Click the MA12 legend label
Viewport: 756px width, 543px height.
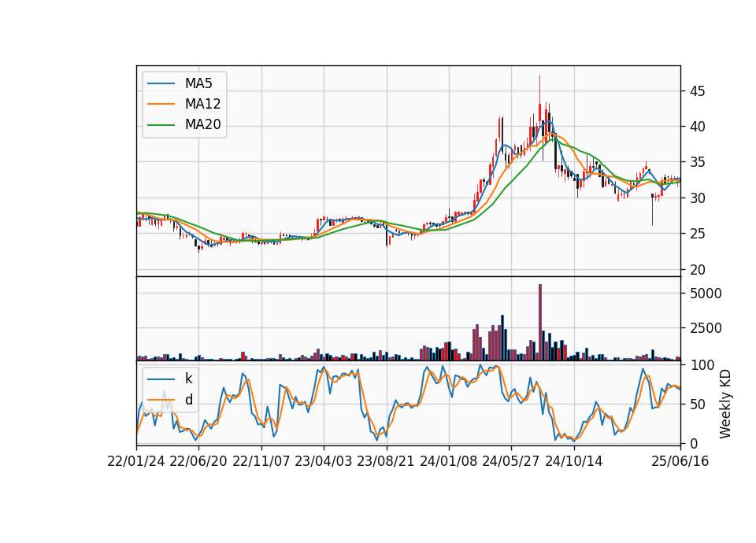pos(202,104)
